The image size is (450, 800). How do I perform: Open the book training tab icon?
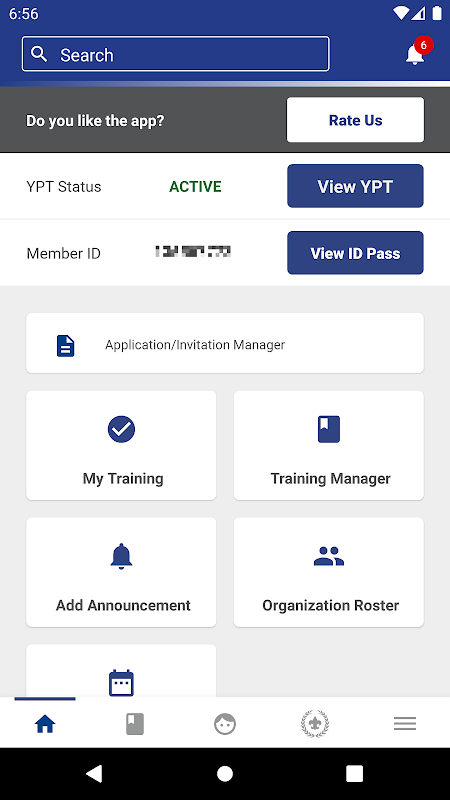[x=135, y=724]
